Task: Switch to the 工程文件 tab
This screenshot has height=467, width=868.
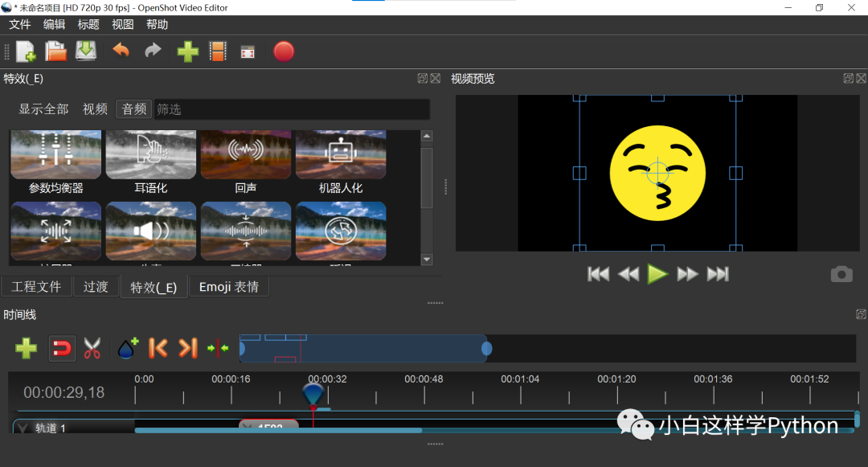Action: (36, 287)
